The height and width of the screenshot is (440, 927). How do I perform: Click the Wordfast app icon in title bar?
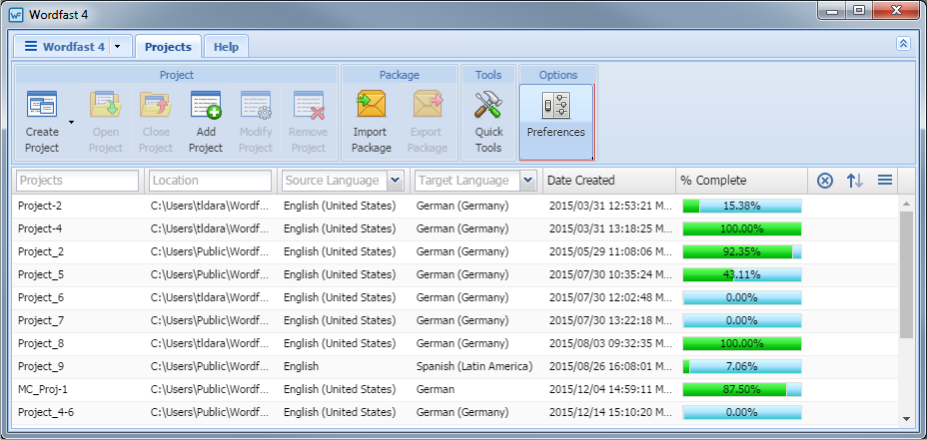coord(16,15)
